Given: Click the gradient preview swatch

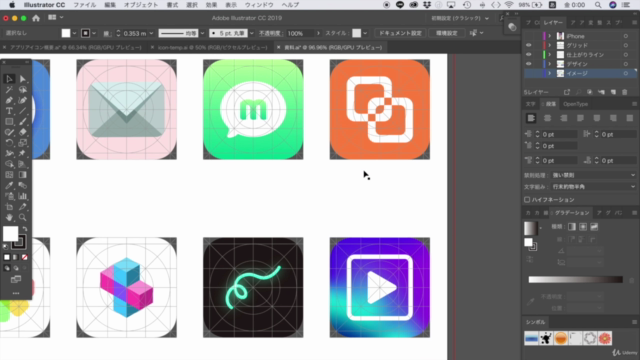Looking at the screenshot, I should coord(531,228).
